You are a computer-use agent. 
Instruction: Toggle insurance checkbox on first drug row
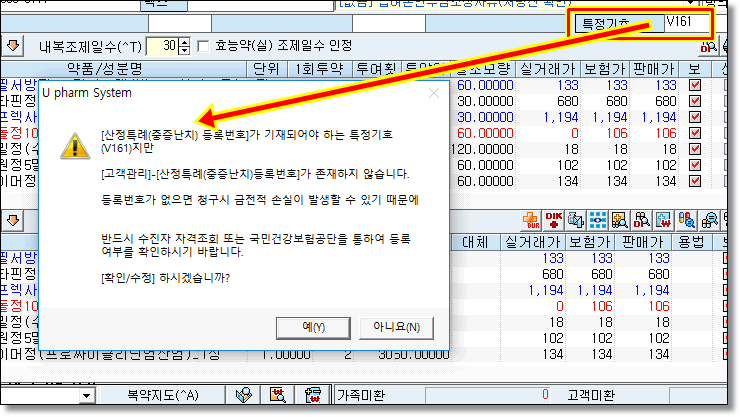[696, 85]
